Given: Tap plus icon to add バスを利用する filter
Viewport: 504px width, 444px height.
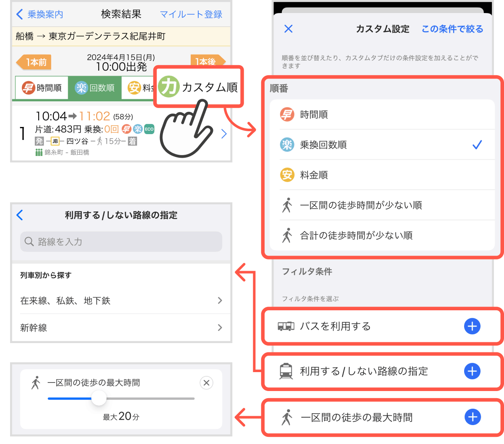Looking at the screenshot, I should (472, 326).
